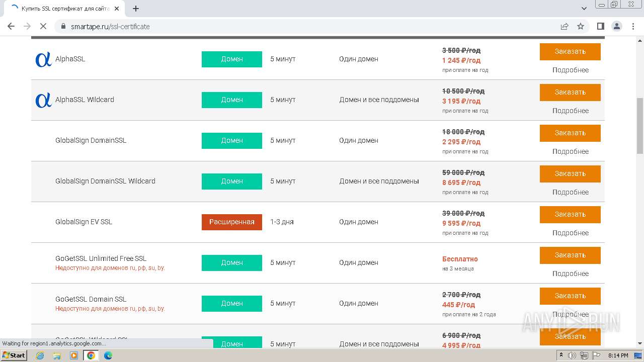Order GoGetSSL Unlimited Free SSL
This screenshot has height=362, width=644.
(x=570, y=255)
